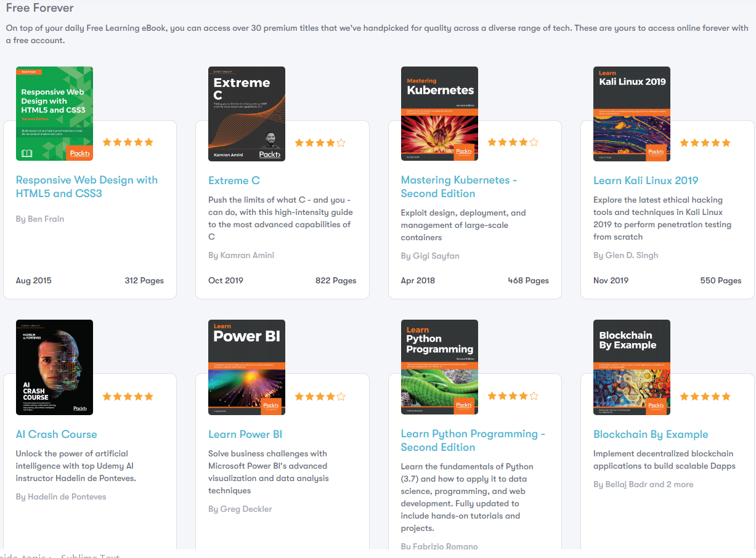This screenshot has width=756, height=558.
Task: Click the "Free Forever" section heading
Action: [x=39, y=8]
